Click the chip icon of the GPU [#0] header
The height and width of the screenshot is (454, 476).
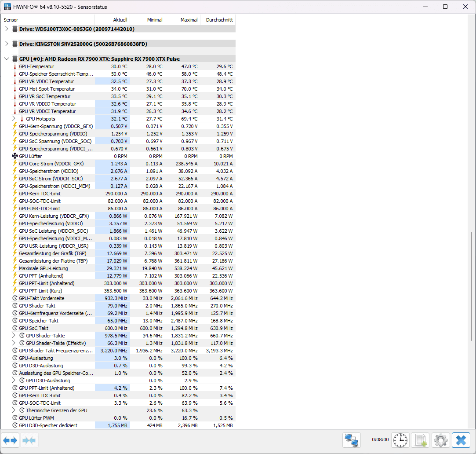coord(15,59)
